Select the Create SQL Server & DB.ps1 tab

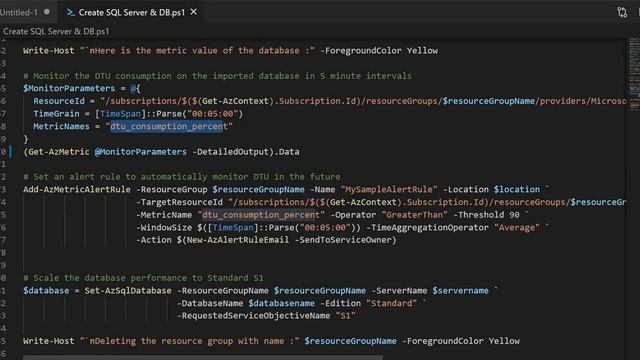point(131,12)
